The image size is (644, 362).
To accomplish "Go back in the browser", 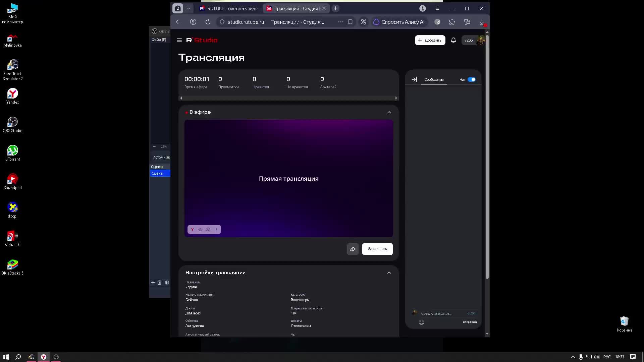I will point(178,22).
